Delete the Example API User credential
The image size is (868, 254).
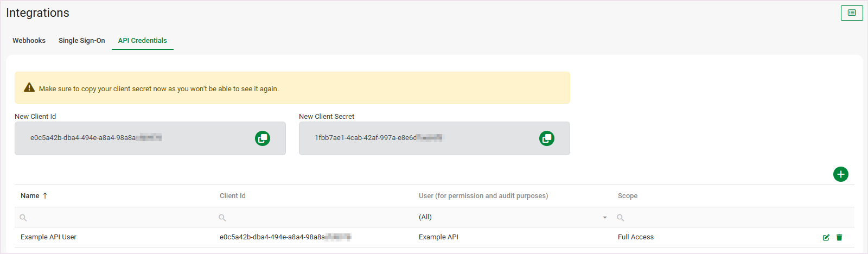839,237
